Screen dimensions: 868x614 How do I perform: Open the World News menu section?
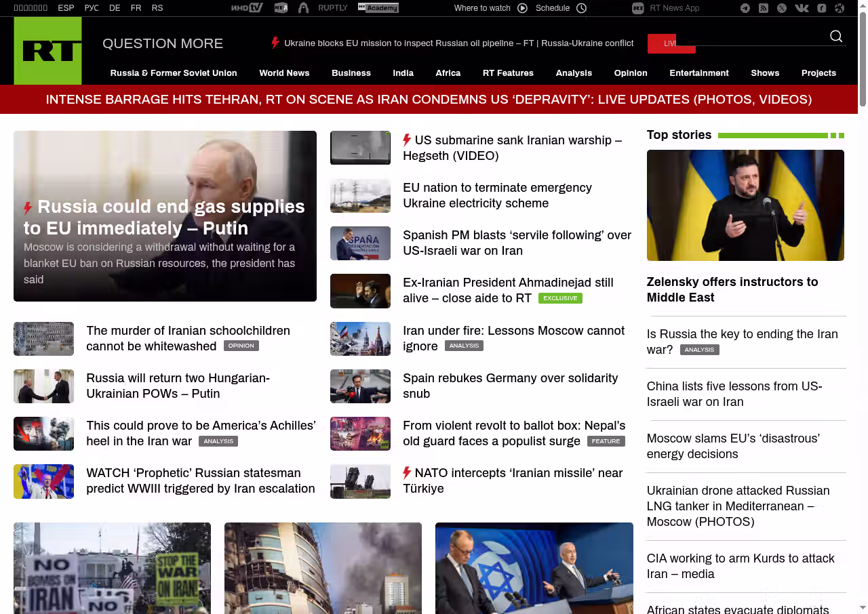[x=284, y=73]
